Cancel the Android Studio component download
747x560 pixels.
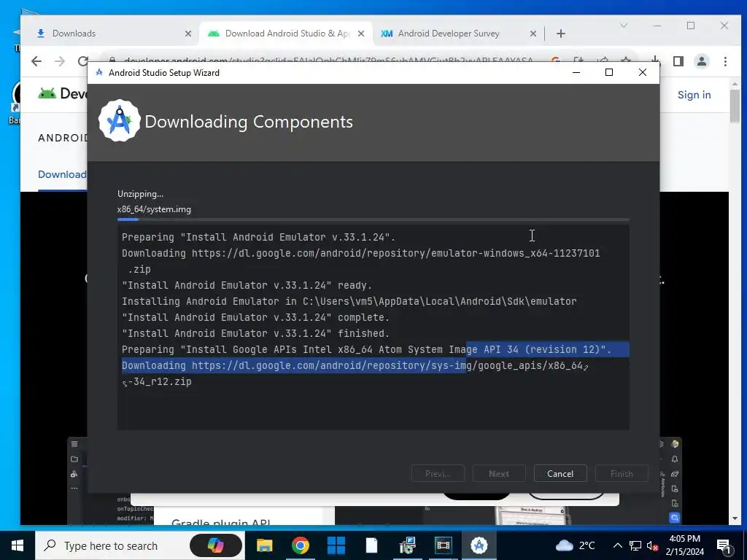[x=560, y=473]
